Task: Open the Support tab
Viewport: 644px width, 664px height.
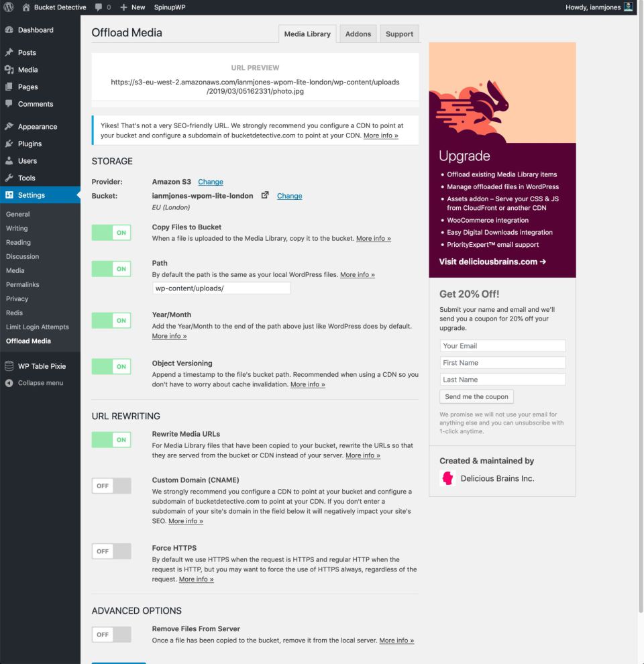Action: tap(399, 34)
